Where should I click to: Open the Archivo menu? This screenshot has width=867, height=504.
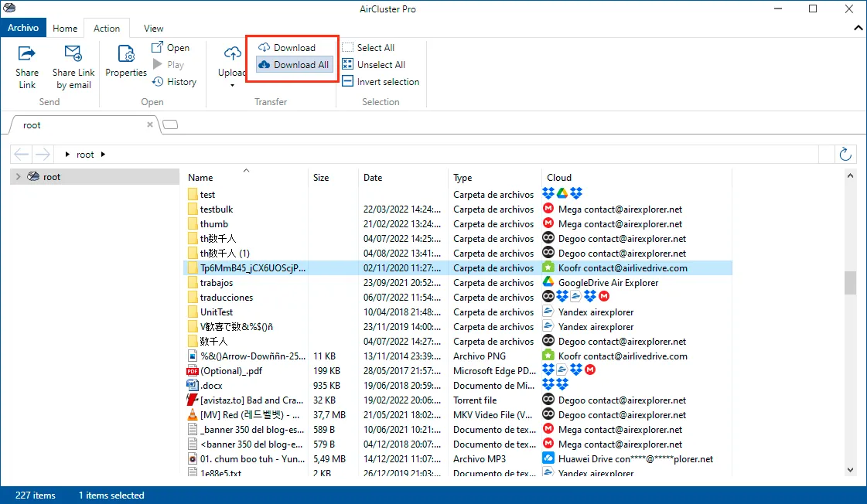(x=23, y=28)
